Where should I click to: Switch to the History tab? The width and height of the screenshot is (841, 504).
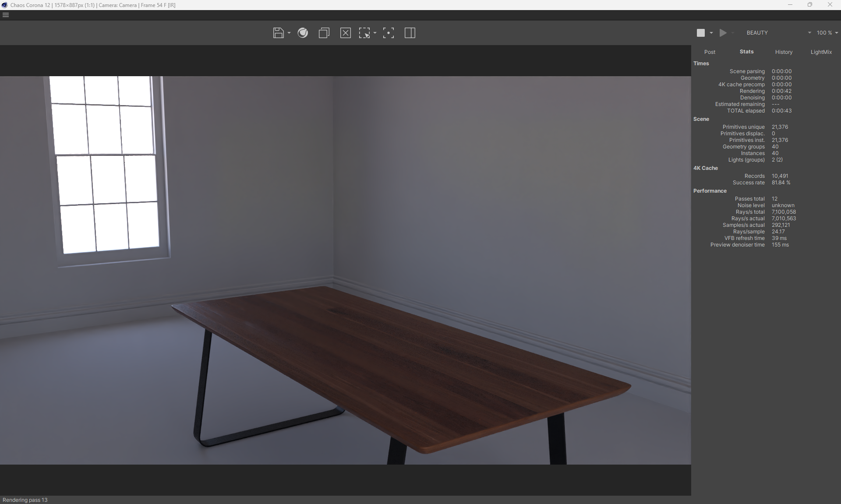pyautogui.click(x=784, y=52)
